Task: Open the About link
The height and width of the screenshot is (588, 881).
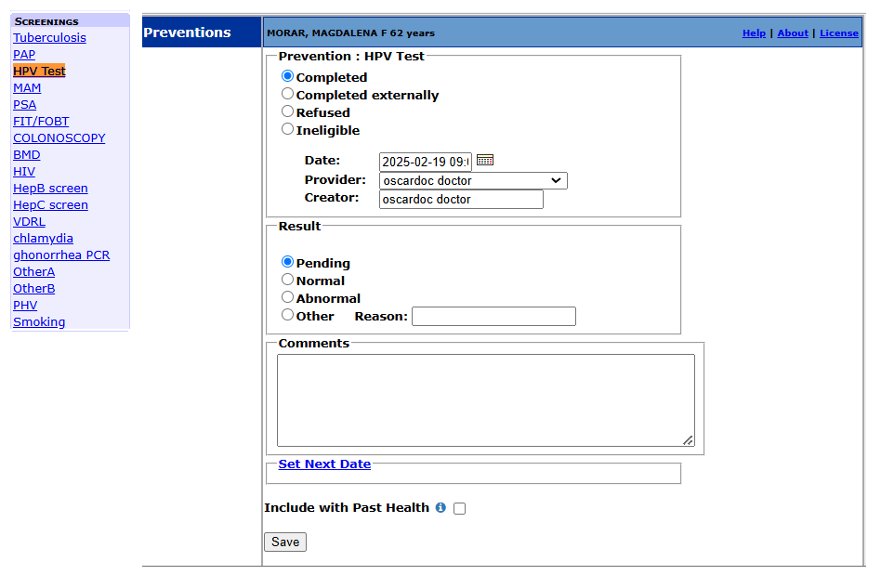Action: pos(793,33)
